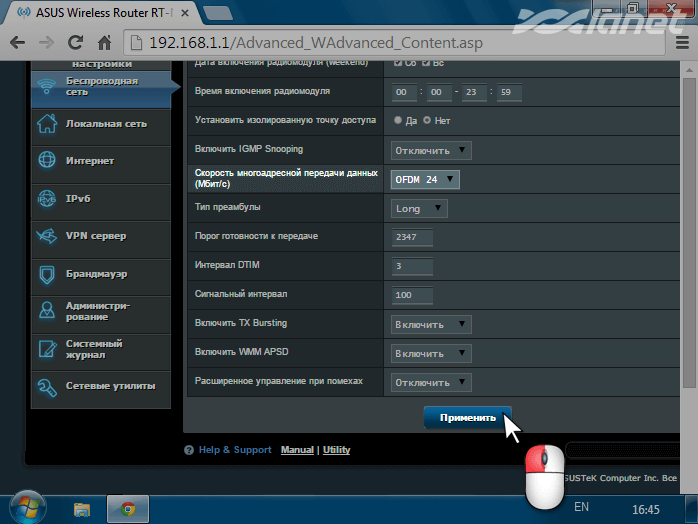Viewport: 698px width, 524px height.
Task: Open the Сетевые утилиты section
Action: pos(110,386)
